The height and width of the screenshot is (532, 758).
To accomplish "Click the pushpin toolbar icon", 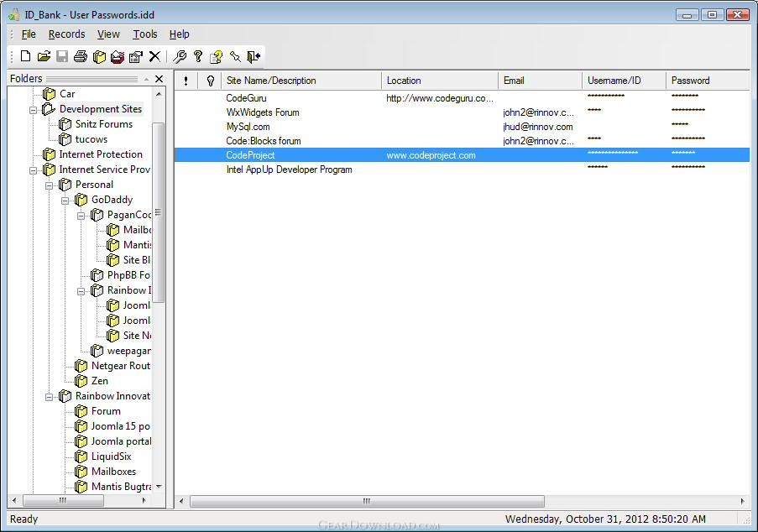I will 235,56.
